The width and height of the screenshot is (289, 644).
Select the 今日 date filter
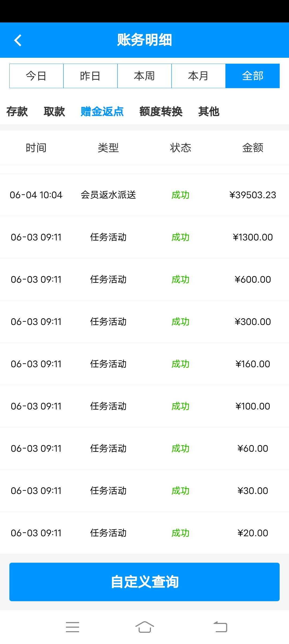36,76
